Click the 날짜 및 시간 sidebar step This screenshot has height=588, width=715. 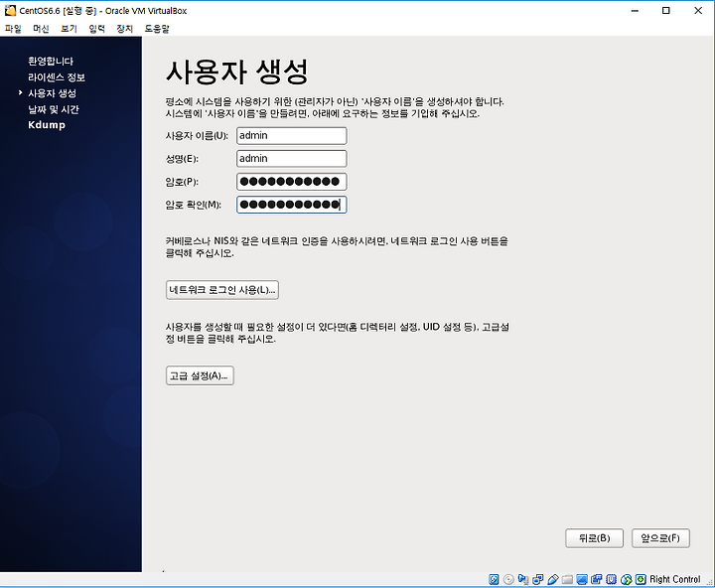tap(54, 109)
